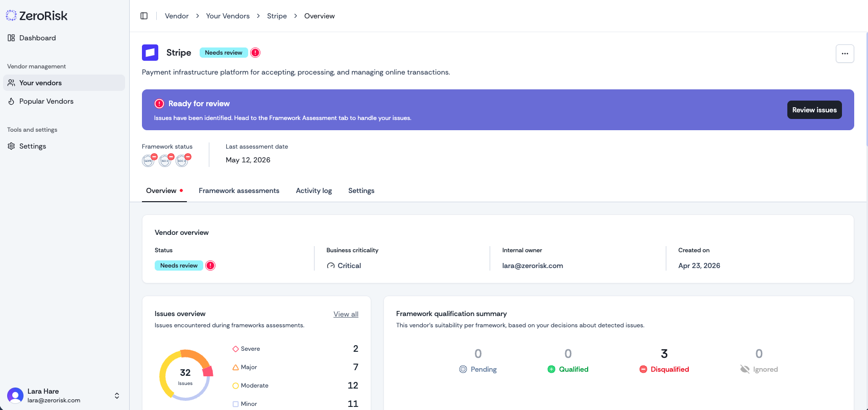Click the Severe diamond icon
The height and width of the screenshot is (410, 868).
[x=235, y=349]
